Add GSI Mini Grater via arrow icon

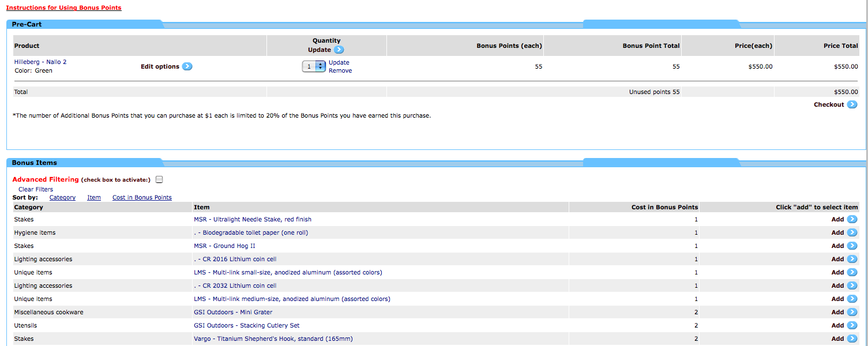pos(852,312)
